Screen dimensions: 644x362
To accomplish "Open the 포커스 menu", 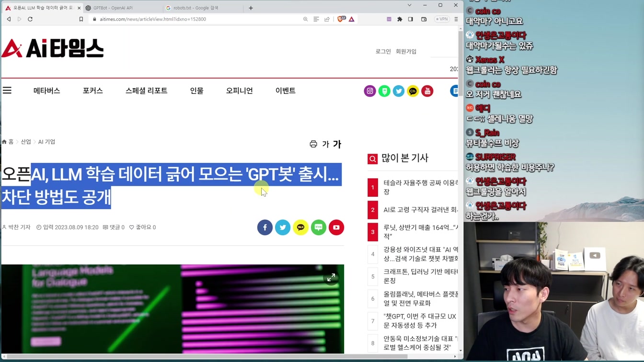I will [93, 90].
